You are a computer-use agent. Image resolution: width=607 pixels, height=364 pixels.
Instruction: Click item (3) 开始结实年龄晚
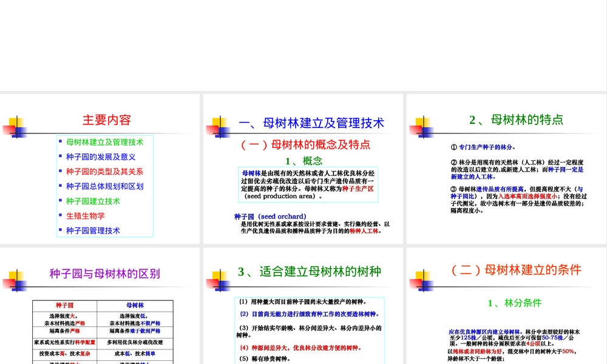coord(309,331)
